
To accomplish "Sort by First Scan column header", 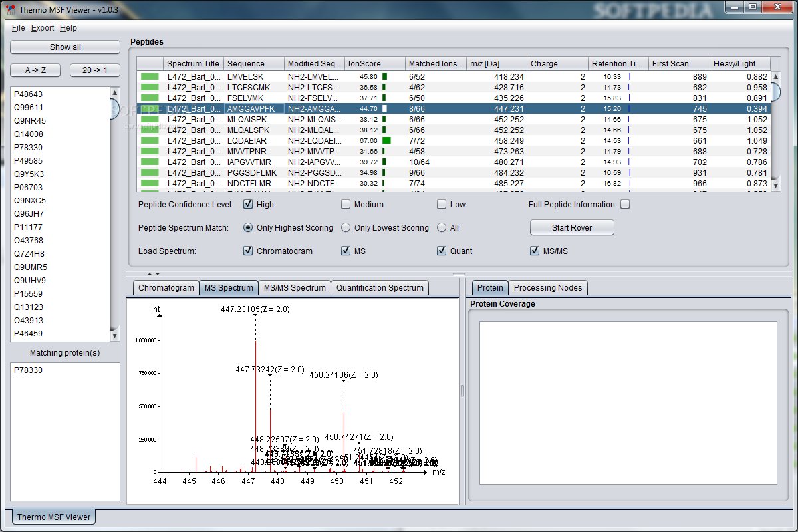I will (x=679, y=64).
